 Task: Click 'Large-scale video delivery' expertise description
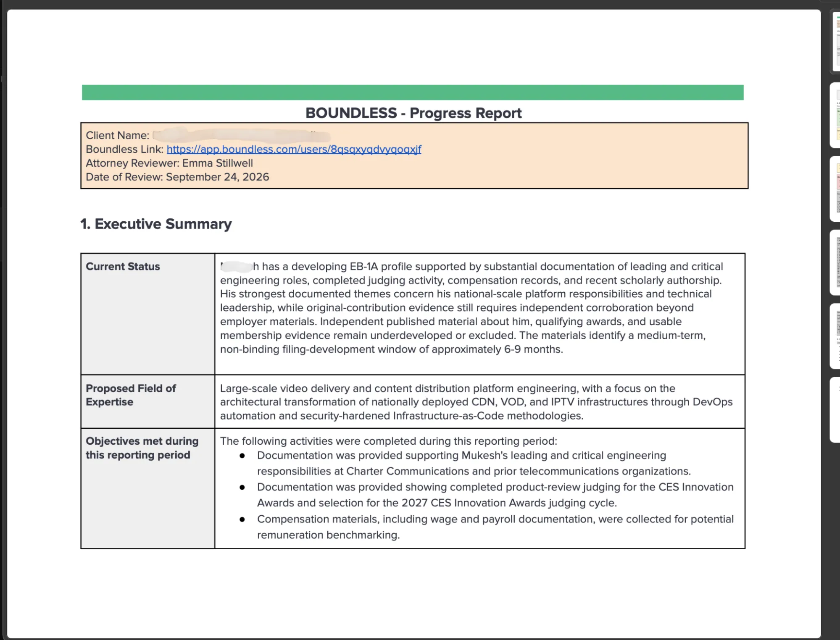476,402
